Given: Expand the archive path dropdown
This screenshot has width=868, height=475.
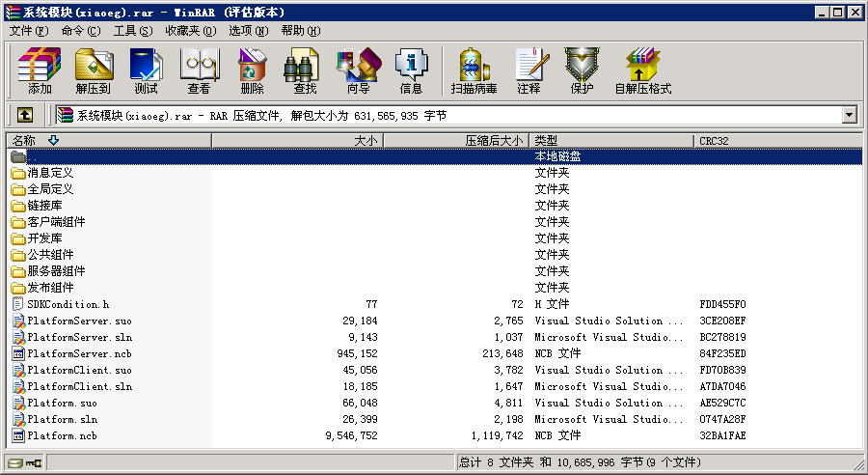Looking at the screenshot, I should tap(849, 115).
